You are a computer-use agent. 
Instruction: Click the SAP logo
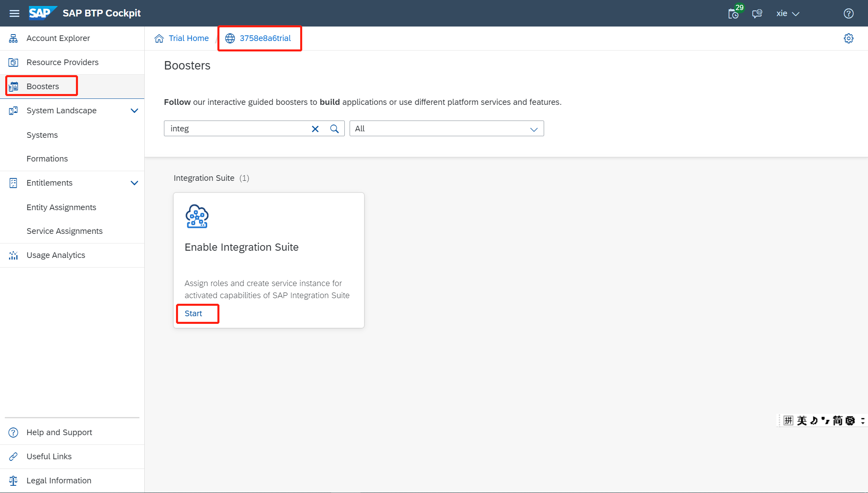point(43,13)
